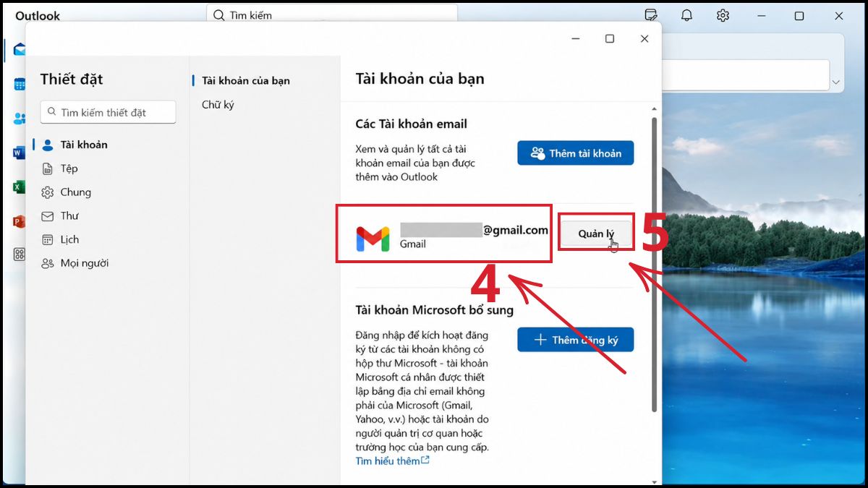Expand the chevron dropdown in Outlook's main window
This screenshot has width=868, height=488.
click(836, 82)
